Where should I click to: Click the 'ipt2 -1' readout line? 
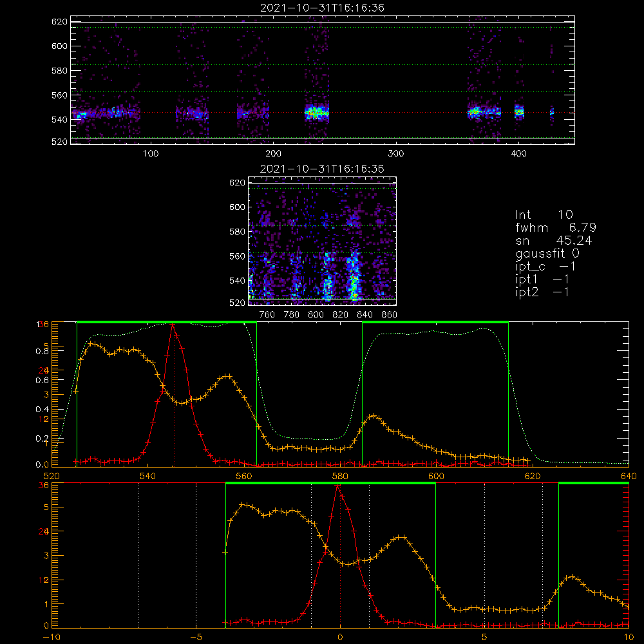tap(542, 292)
